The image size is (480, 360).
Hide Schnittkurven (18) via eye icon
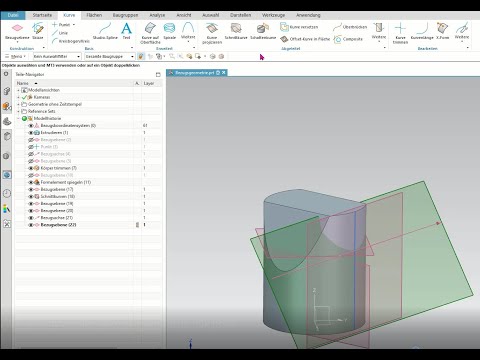click(x=31, y=196)
